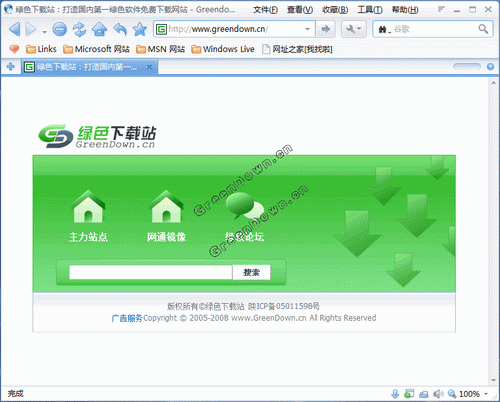Click the popup blocker status bar icon
This screenshot has height=402, width=500.
click(x=409, y=394)
